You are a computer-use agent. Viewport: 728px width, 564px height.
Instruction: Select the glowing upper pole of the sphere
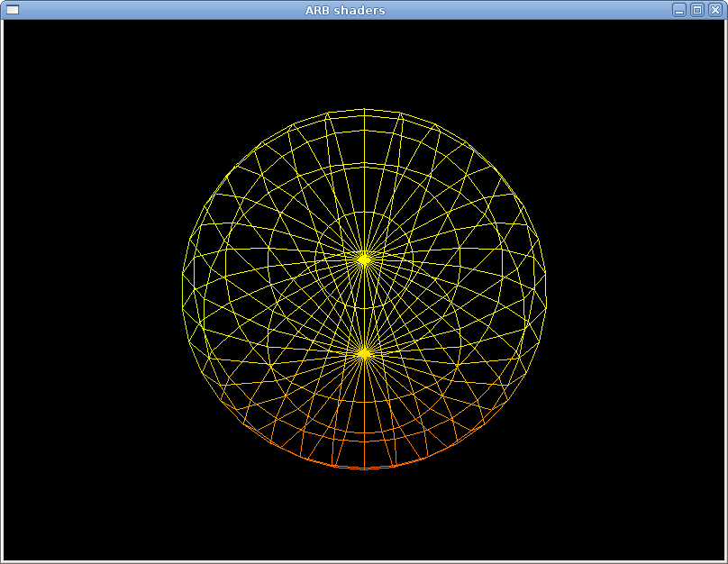[364, 258]
